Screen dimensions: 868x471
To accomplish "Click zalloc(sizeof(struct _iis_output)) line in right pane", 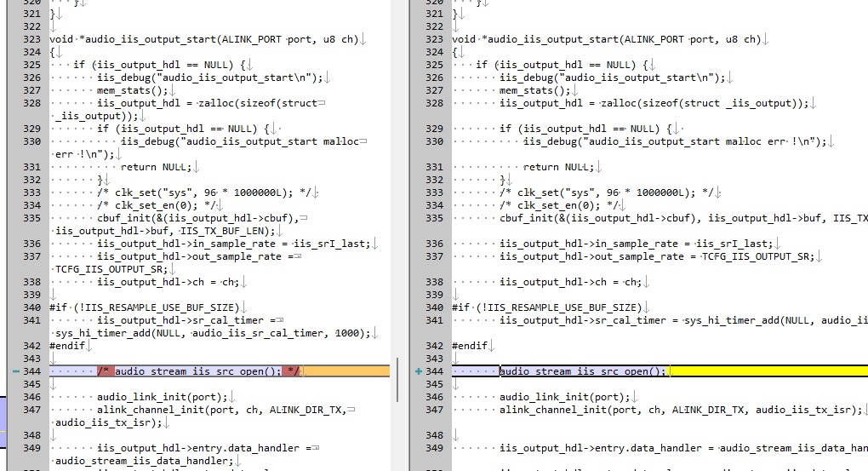I will [x=654, y=103].
